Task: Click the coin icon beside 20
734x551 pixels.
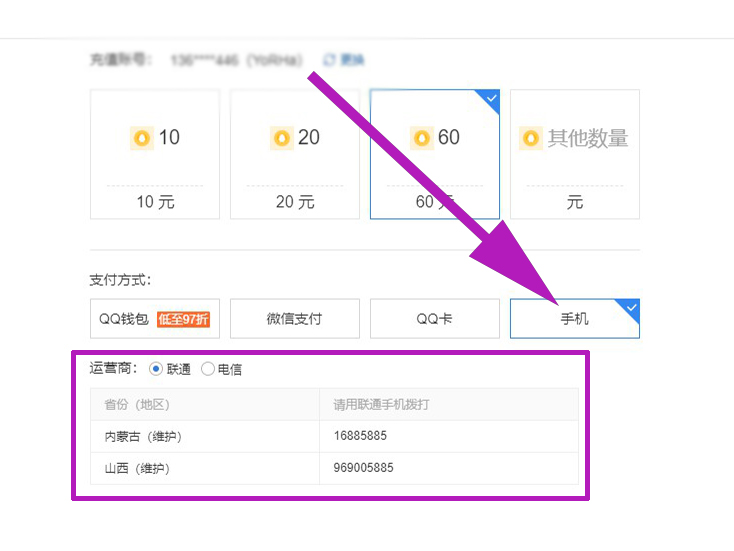Action: pos(281,138)
